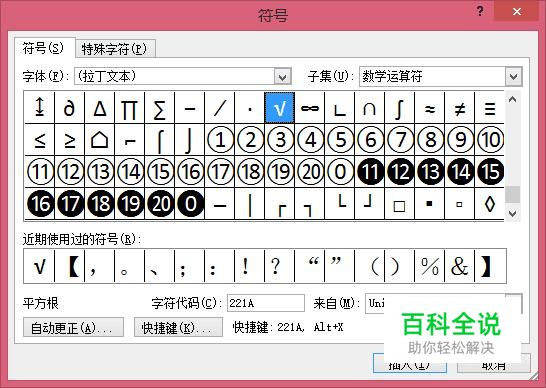The width and height of the screenshot is (546, 388).
Task: Select the less-than-or-equal ≤ symbol
Action: (40, 140)
